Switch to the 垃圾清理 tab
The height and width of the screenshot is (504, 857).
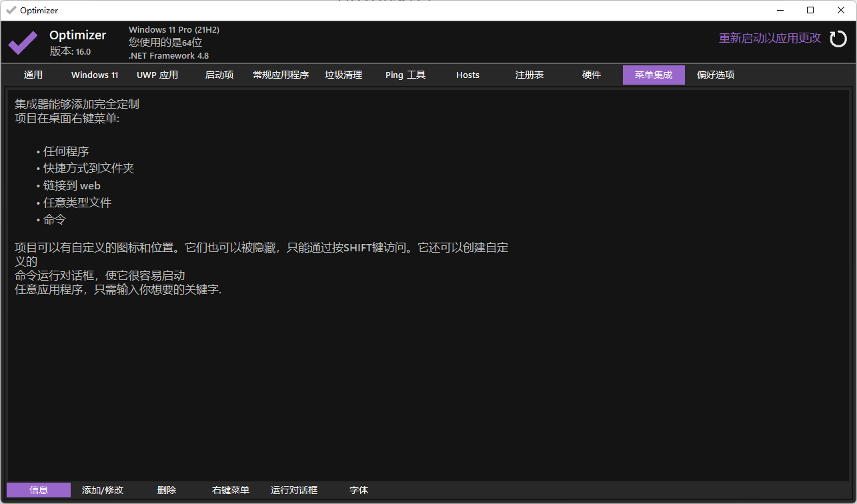[x=343, y=75]
